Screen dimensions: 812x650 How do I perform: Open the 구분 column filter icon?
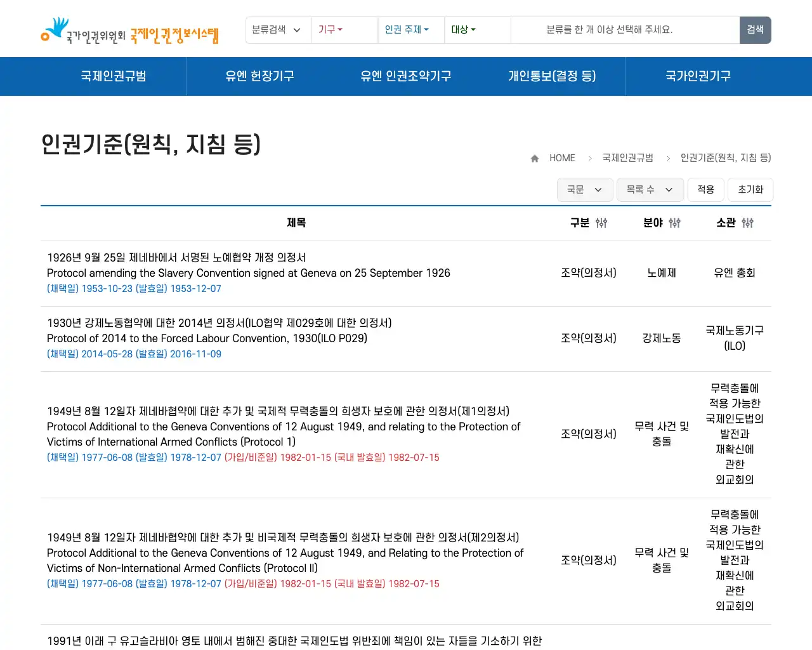point(601,223)
